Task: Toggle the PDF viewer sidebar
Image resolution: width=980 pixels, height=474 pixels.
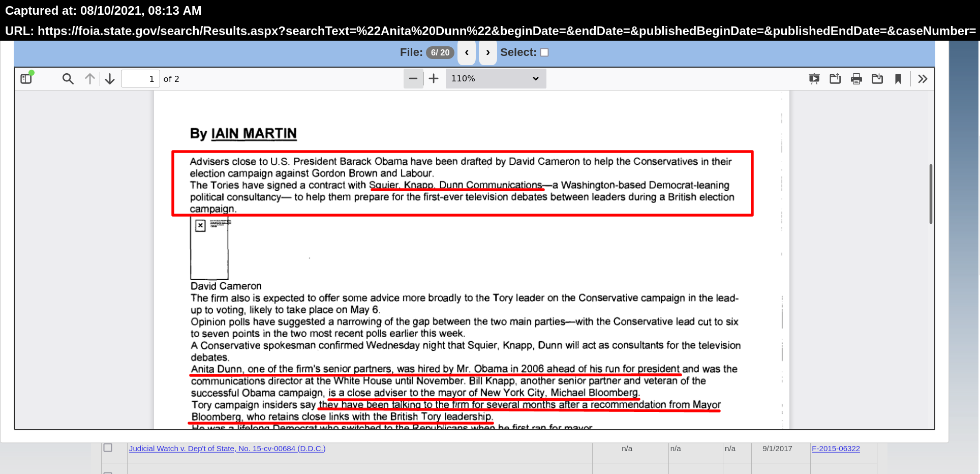Action: click(x=26, y=79)
